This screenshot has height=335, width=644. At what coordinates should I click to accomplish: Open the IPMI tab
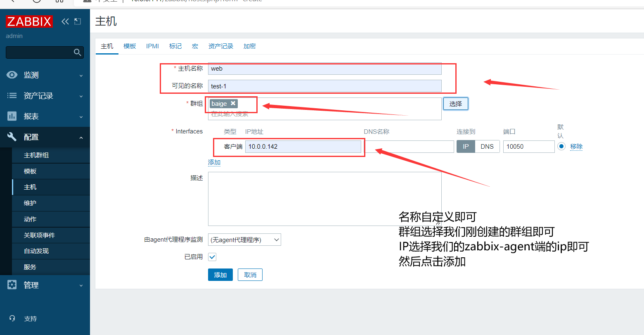pyautogui.click(x=152, y=46)
